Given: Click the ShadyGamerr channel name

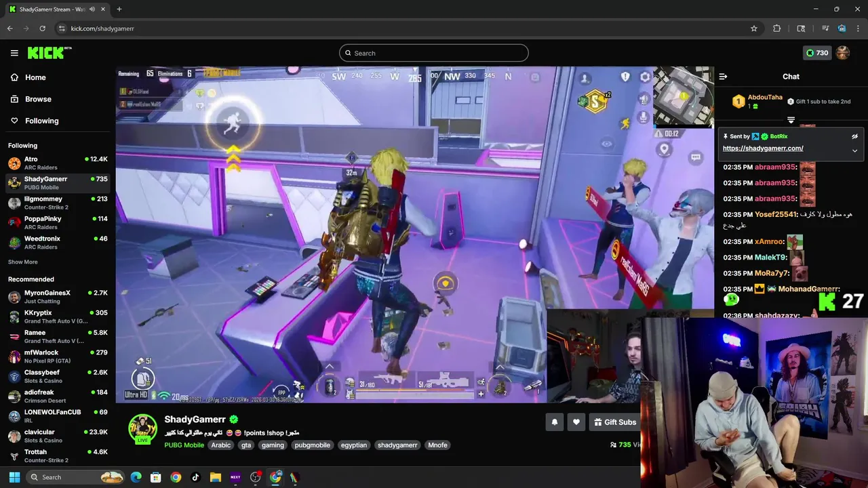Looking at the screenshot, I should (195, 420).
